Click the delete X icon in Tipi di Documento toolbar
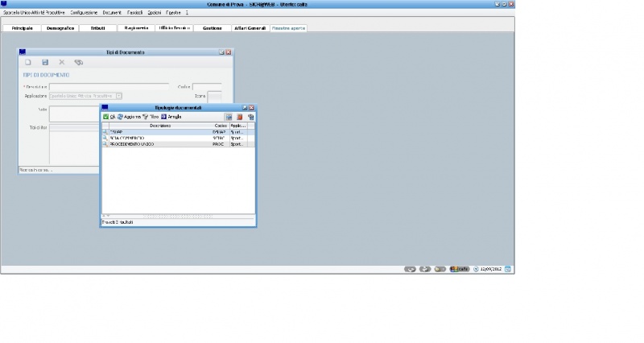Viewport: 644px width, 343px height. click(x=62, y=63)
